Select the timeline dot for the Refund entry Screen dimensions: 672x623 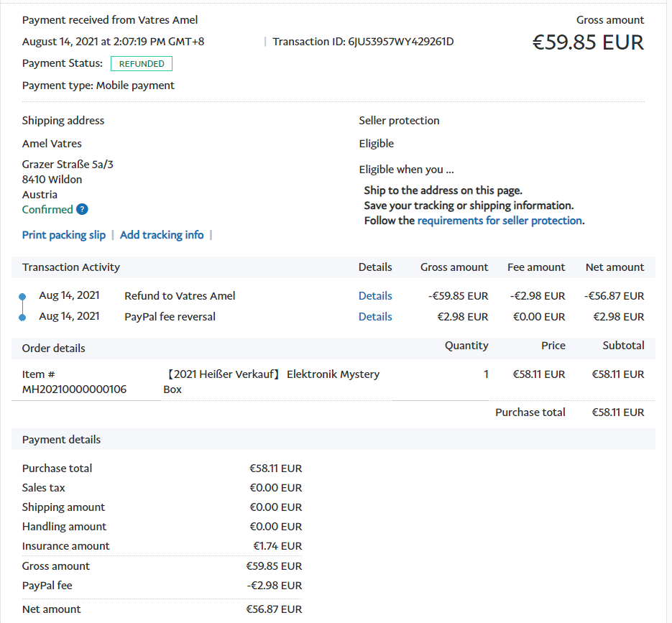tap(22, 296)
